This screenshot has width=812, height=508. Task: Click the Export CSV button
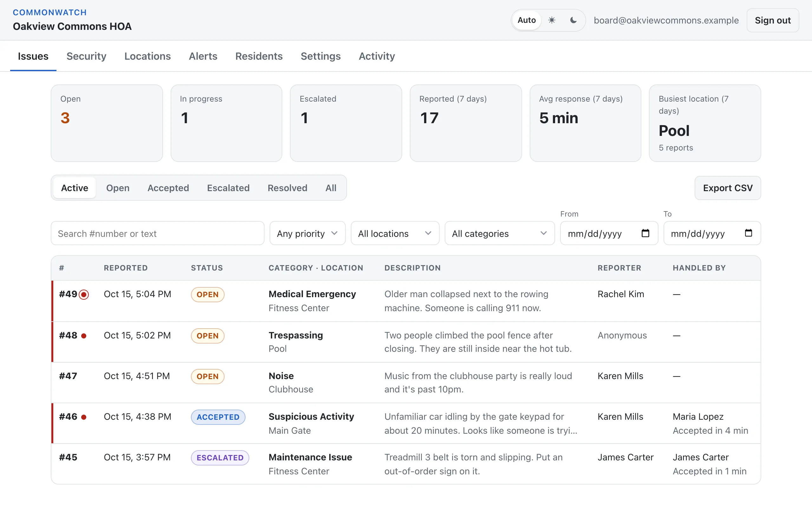point(727,188)
